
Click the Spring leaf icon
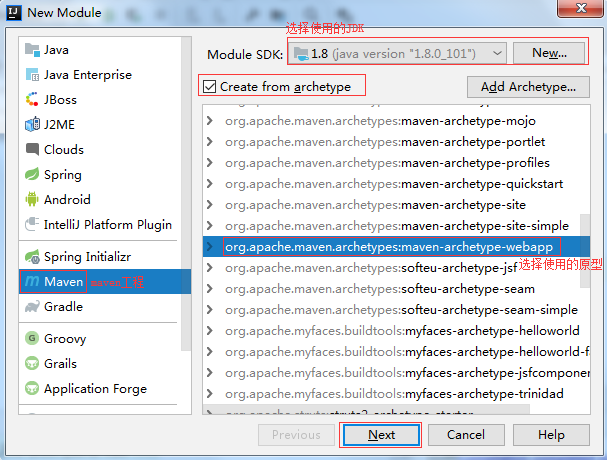click(x=32, y=174)
